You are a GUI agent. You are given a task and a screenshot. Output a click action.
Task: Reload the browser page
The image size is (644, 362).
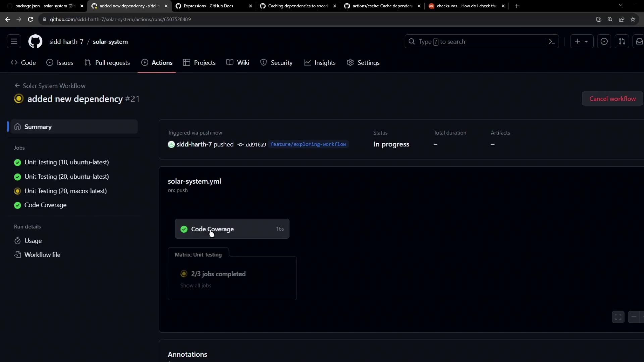[x=30, y=19]
